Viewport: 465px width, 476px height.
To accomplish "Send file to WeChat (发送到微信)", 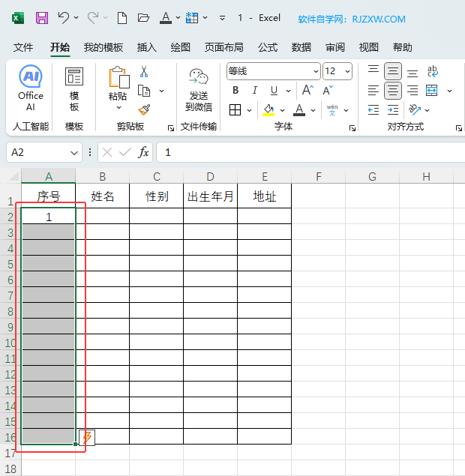I will [x=199, y=89].
